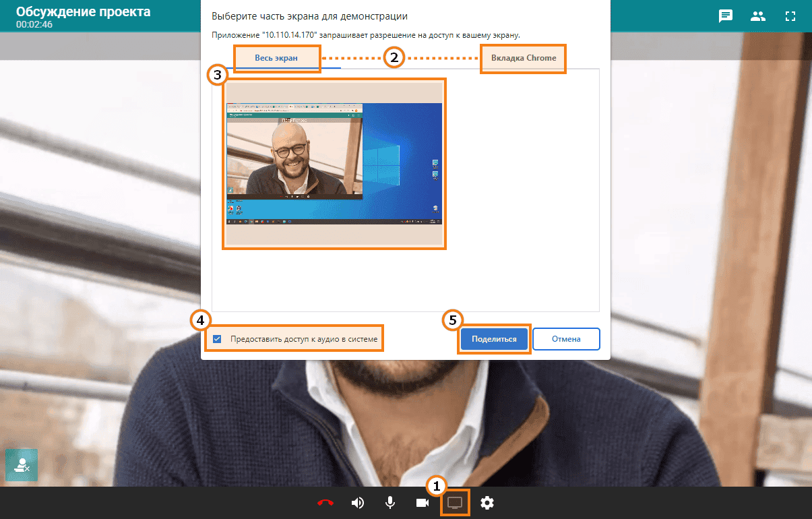This screenshot has width=812, height=519.
Task: Click the "Отмена" button
Action: [x=566, y=339]
